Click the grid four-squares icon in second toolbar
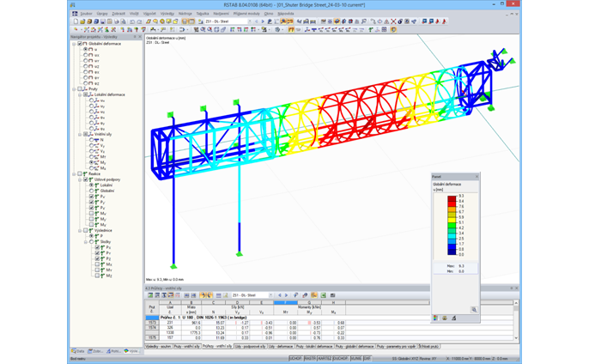 pos(385,29)
